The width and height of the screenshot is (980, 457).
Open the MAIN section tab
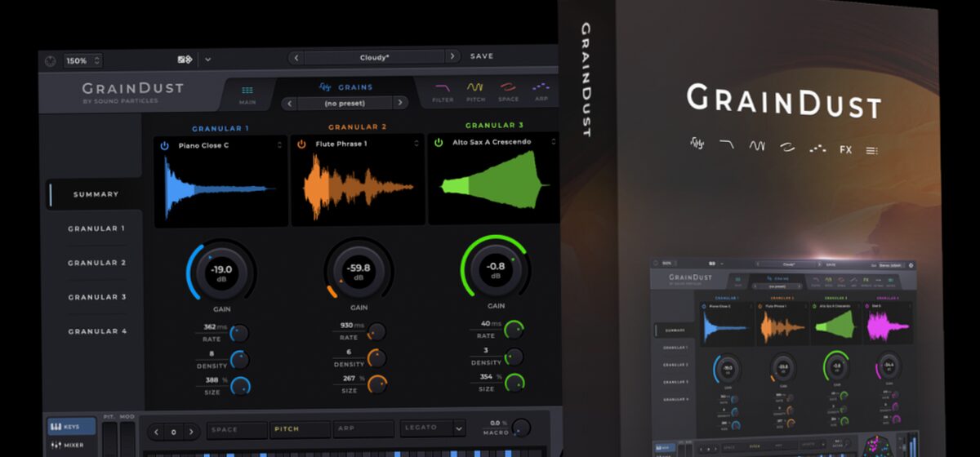point(247,95)
